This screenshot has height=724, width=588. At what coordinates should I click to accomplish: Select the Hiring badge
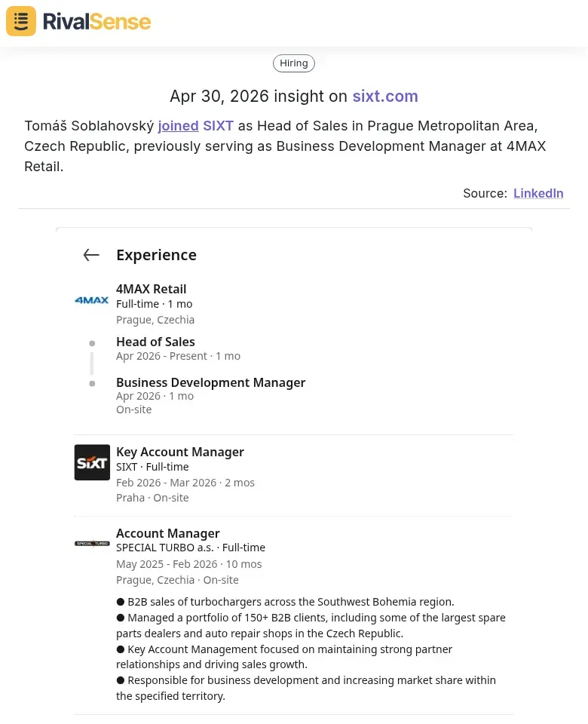pos(293,63)
